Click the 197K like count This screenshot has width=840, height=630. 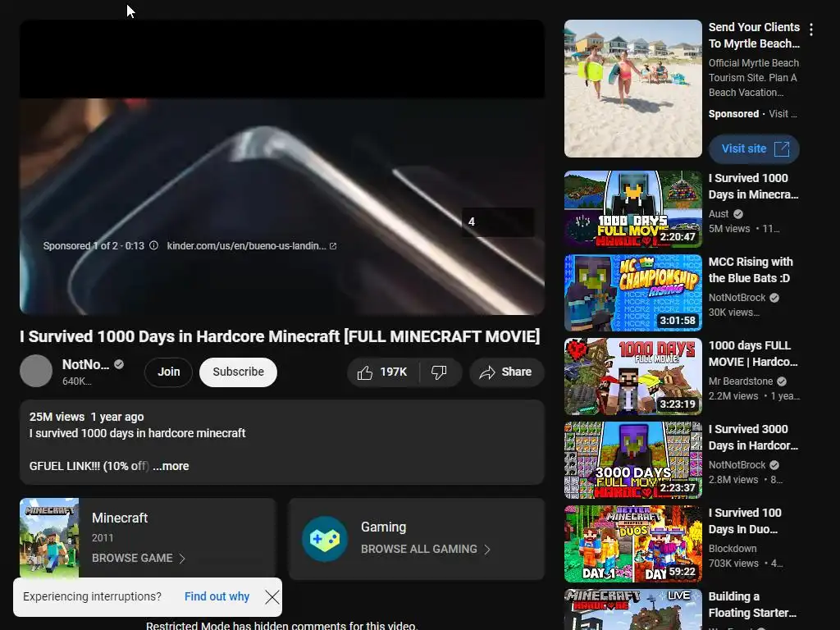pos(394,372)
